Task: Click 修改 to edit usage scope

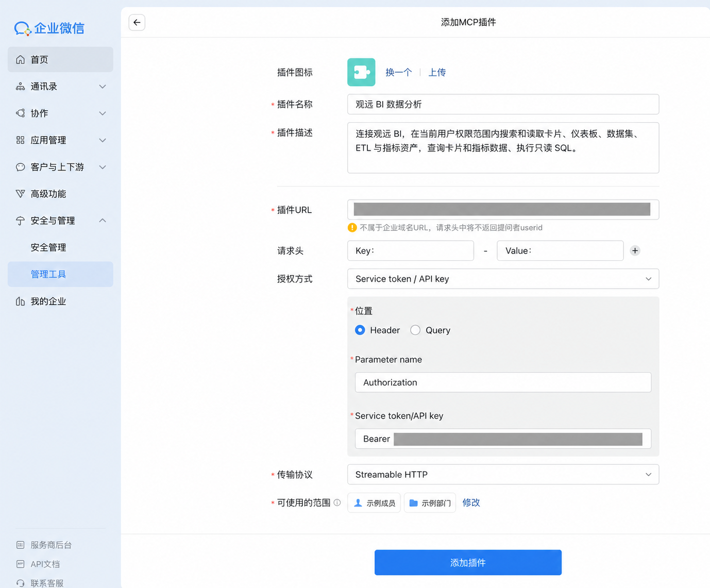Action: click(x=471, y=502)
